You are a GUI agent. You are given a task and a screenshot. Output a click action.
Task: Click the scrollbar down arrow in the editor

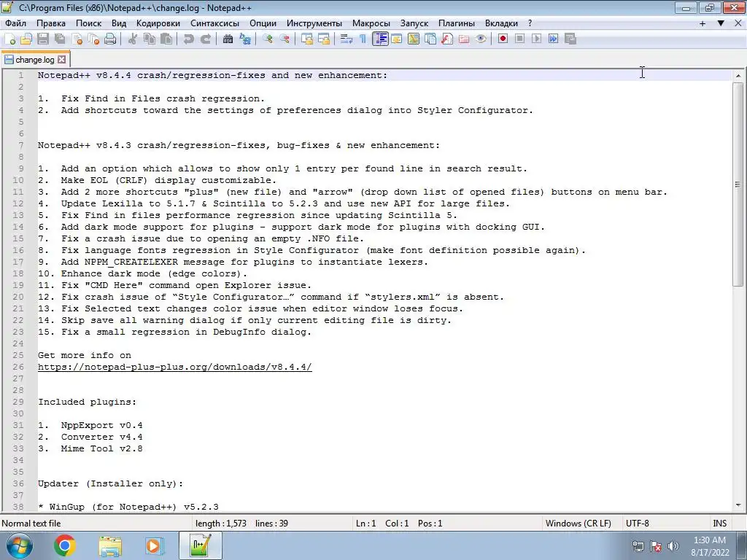[738, 505]
